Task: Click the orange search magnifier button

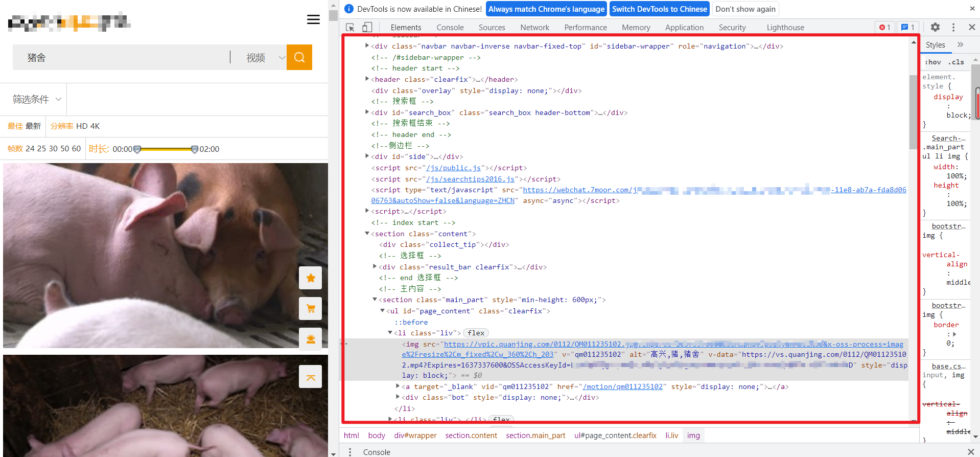Action: (x=299, y=57)
